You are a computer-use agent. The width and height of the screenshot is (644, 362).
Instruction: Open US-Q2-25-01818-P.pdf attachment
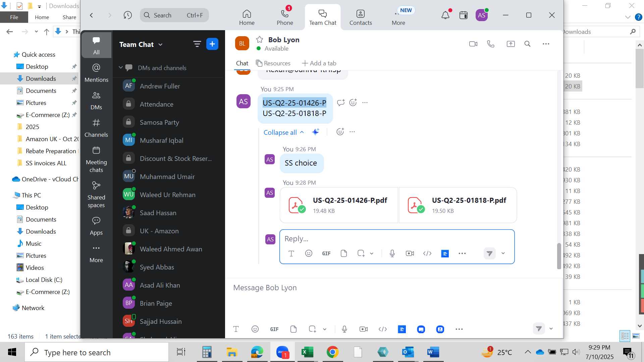click(x=458, y=205)
